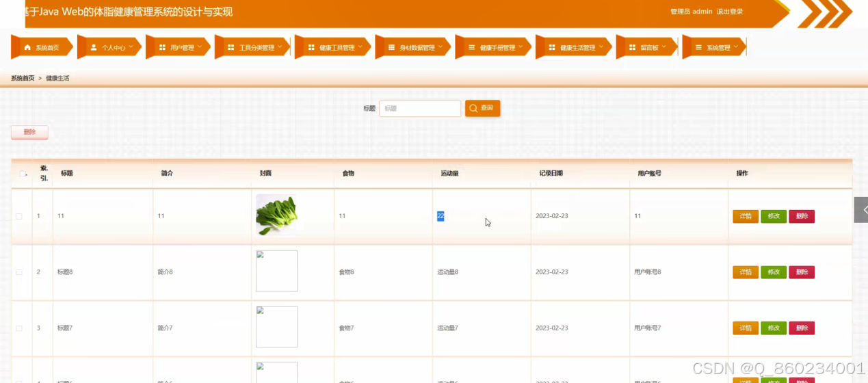Expand the 健康生活管理 chevron
868x383 pixels.
tap(601, 47)
